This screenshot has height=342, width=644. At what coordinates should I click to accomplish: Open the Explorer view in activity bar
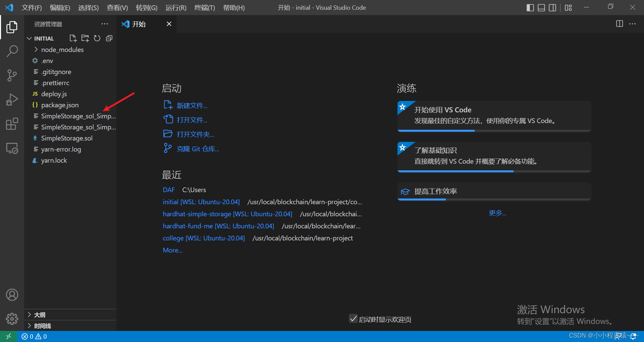click(x=12, y=27)
